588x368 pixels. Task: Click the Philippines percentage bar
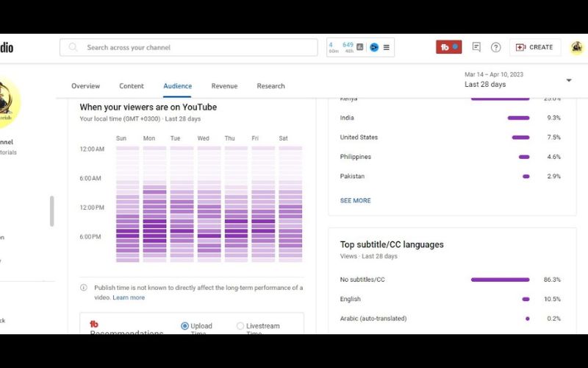coord(524,157)
